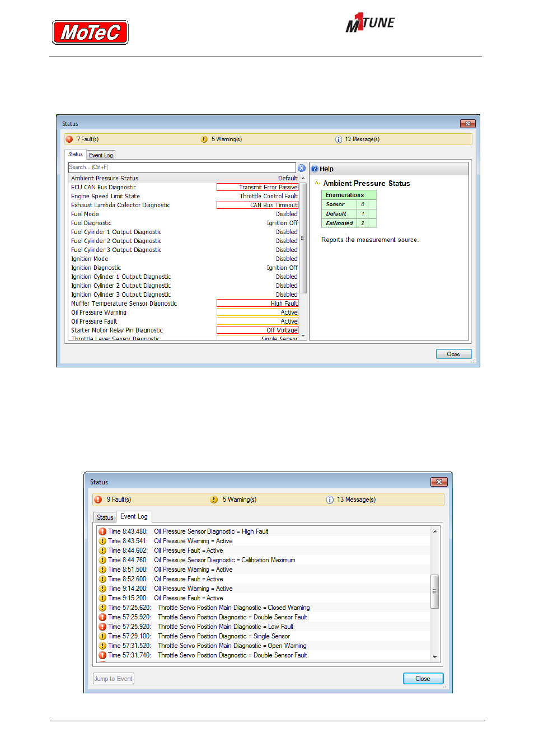Viewport: 534px width, 756px height.
Task: Click the warning icon for Time 57:29.100 event
Action: coord(102,636)
